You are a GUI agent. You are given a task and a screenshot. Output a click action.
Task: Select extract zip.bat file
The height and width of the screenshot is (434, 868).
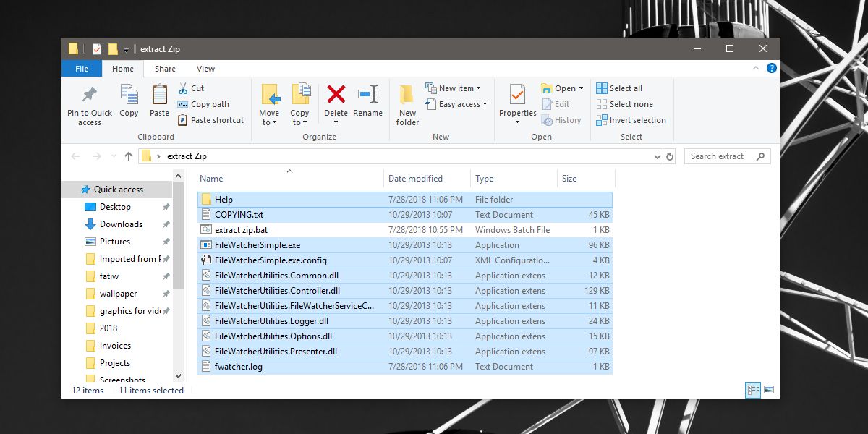pos(404,230)
